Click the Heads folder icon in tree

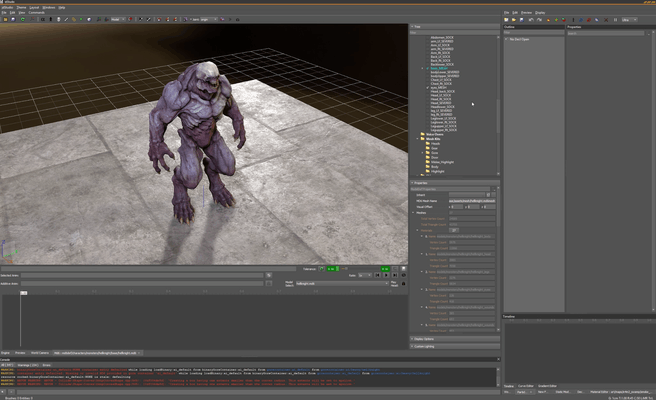click(427, 145)
